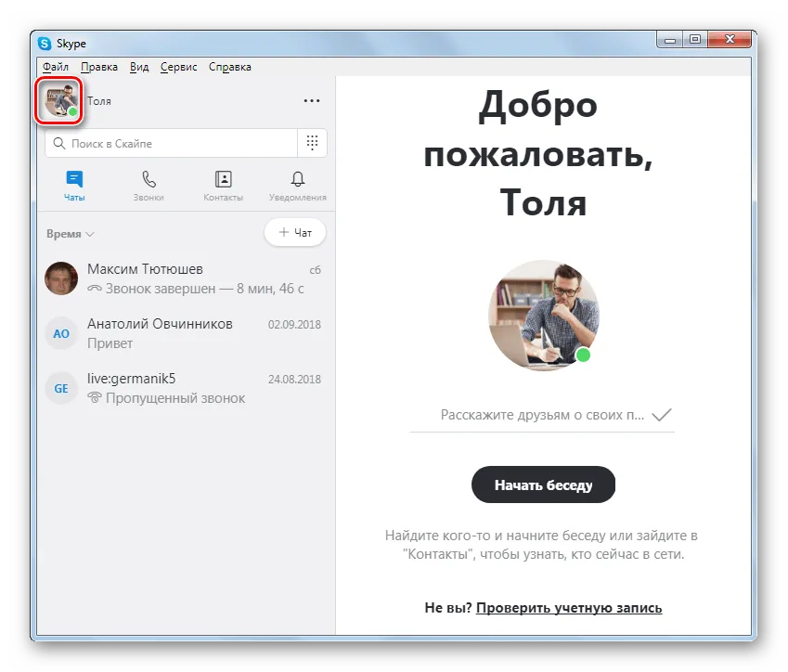Confirm mood message with the checkmark icon
This screenshot has width=788, height=672.
coord(662,415)
